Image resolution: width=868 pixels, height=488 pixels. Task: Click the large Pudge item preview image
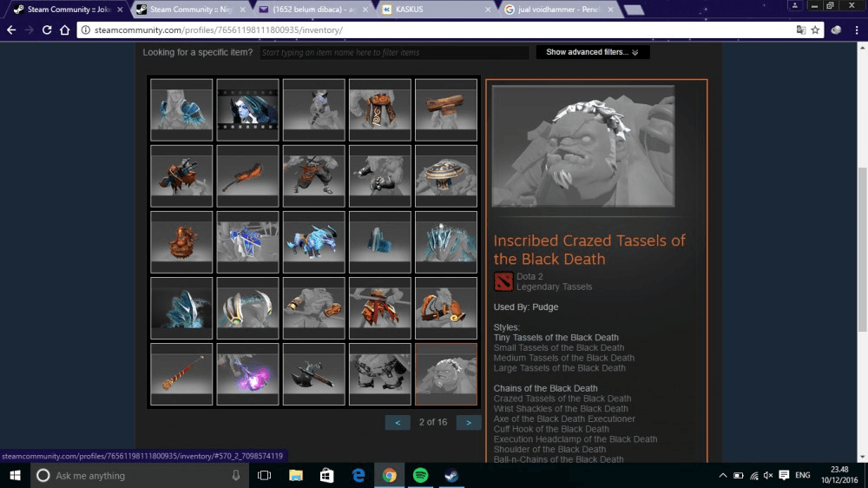[583, 146]
